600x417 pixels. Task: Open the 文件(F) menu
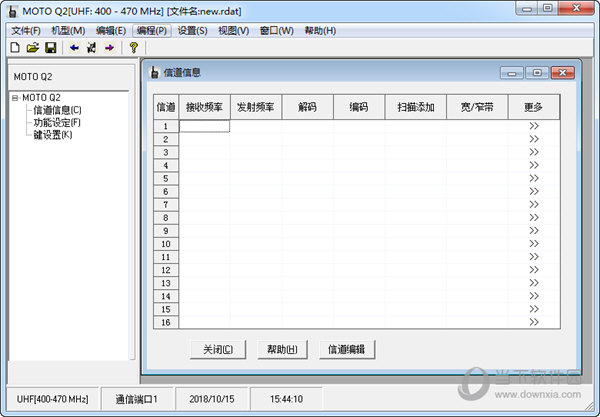pyautogui.click(x=26, y=31)
